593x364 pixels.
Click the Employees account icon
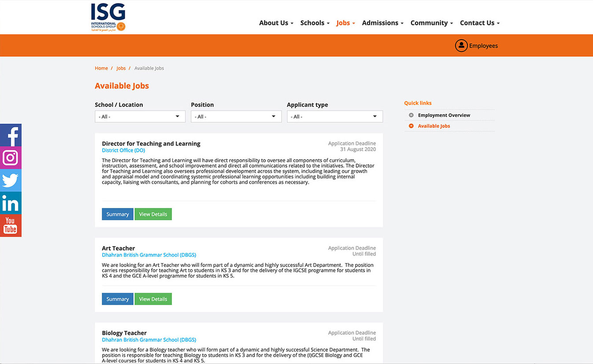point(461,45)
